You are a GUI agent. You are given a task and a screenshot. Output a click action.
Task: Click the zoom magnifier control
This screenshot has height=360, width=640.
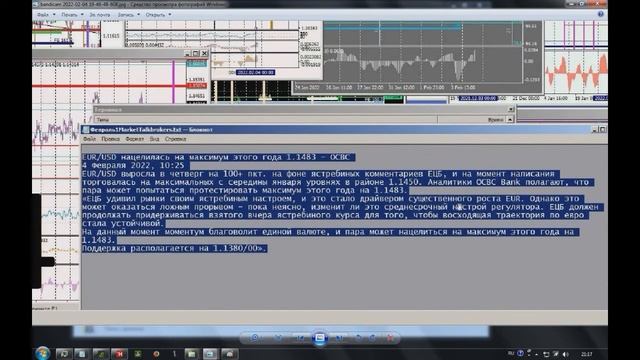click(255, 338)
